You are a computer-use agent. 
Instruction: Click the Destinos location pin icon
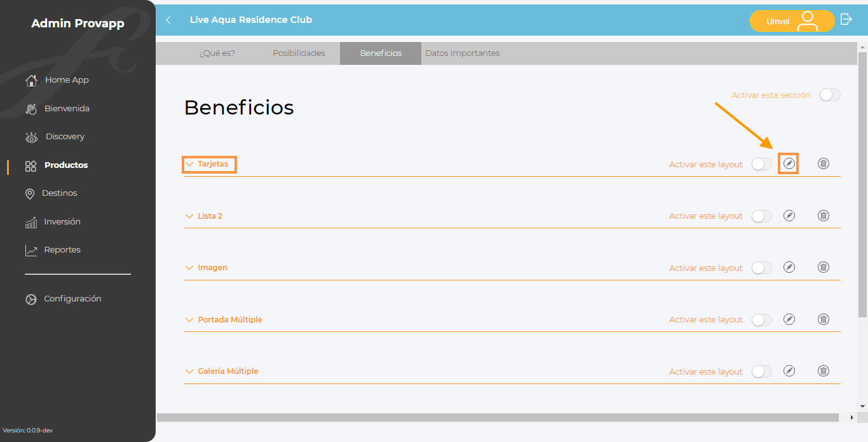30,194
